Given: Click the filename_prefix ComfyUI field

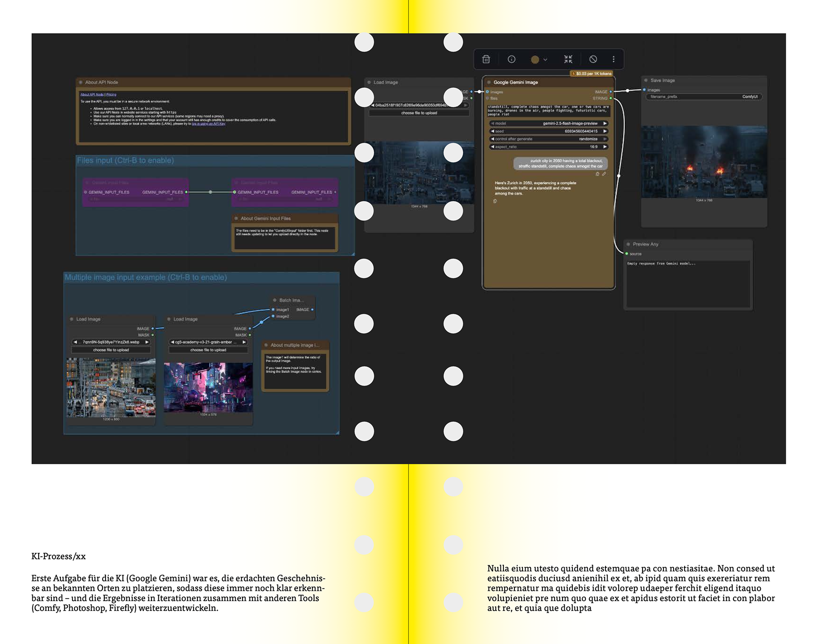Looking at the screenshot, I should tap(704, 97).
